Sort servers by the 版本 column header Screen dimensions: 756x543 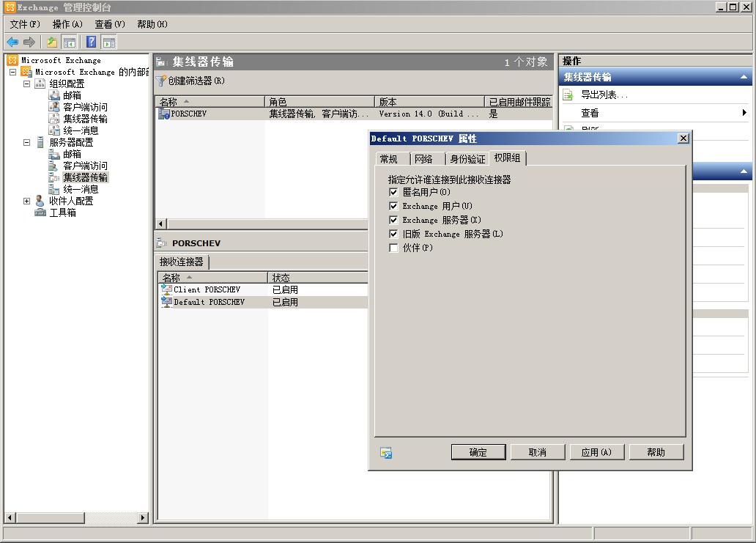click(x=429, y=102)
